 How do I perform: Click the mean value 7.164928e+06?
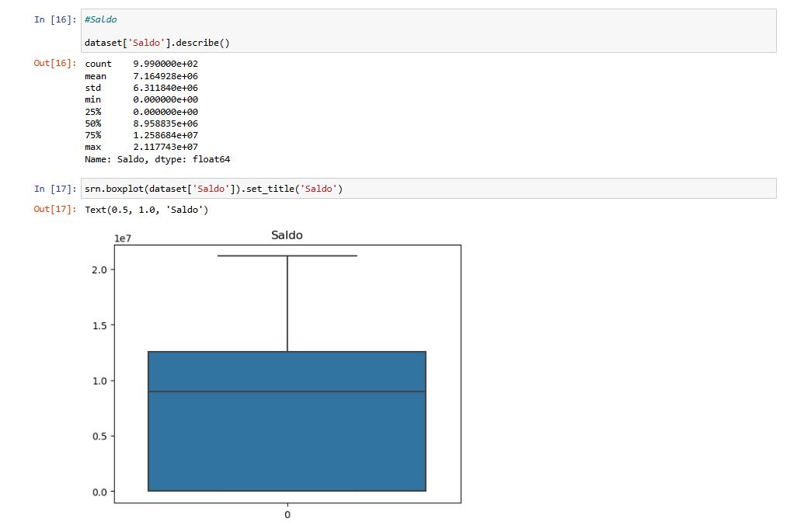pyautogui.click(x=165, y=75)
